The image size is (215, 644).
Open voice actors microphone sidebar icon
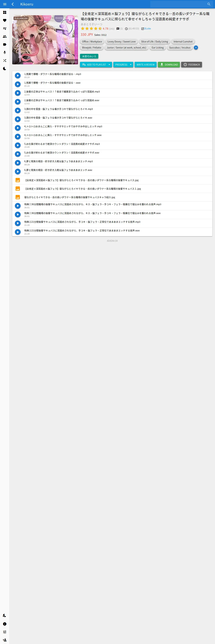pos(5,52)
